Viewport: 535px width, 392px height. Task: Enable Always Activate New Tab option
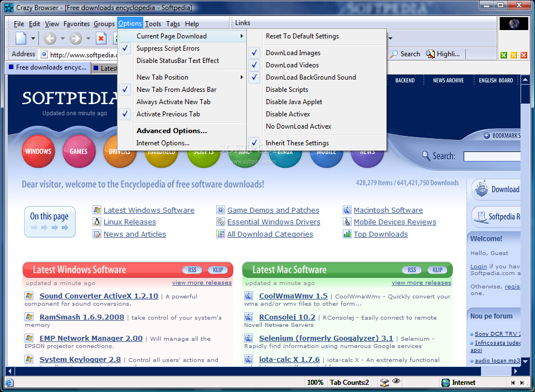[x=182, y=102]
